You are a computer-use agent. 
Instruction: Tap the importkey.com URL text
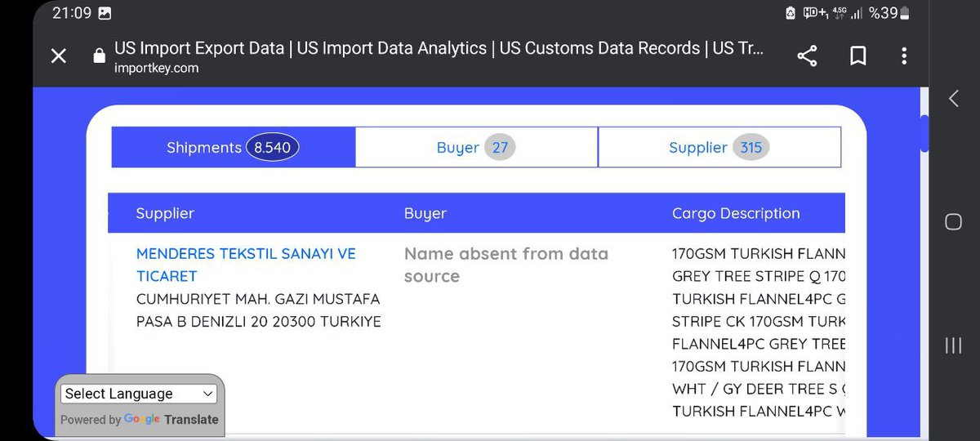[156, 69]
